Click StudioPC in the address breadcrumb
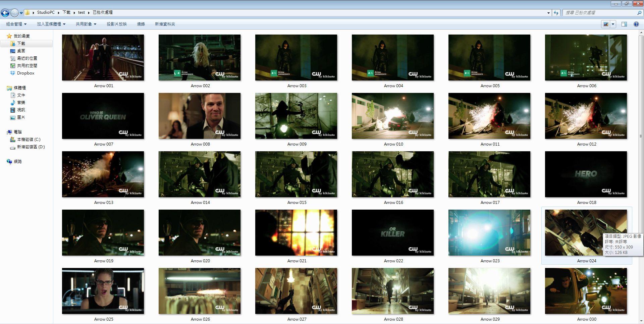This screenshot has width=644, height=324. coord(46,12)
